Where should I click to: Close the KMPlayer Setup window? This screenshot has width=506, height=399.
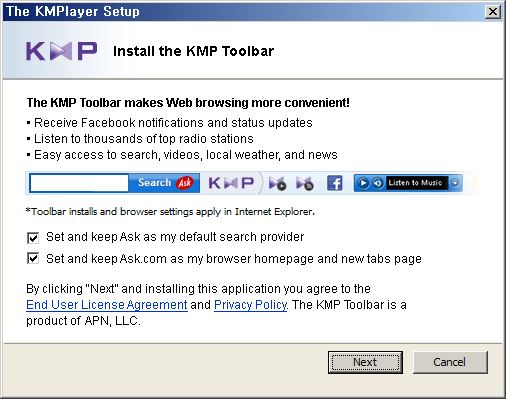point(493,12)
